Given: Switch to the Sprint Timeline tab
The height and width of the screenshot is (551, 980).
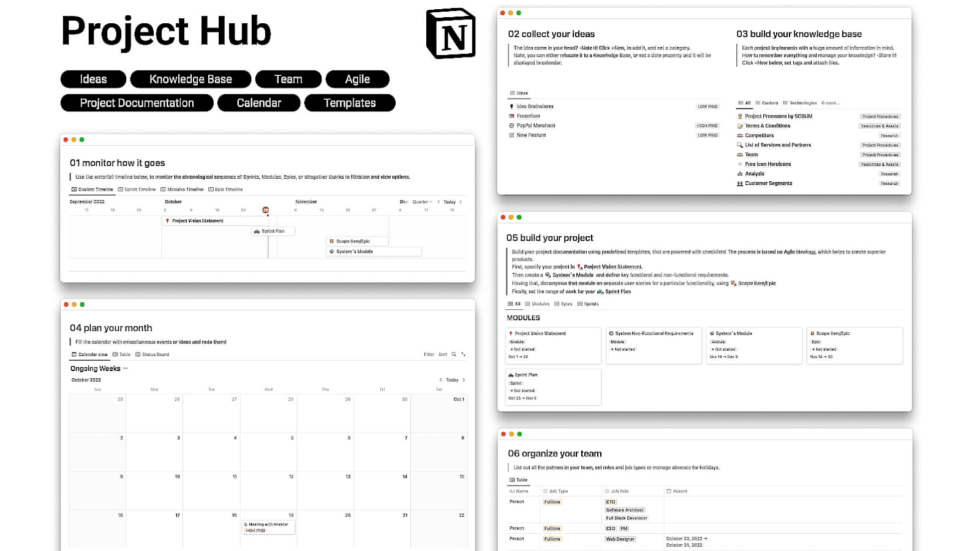Looking at the screenshot, I should 137,189.
